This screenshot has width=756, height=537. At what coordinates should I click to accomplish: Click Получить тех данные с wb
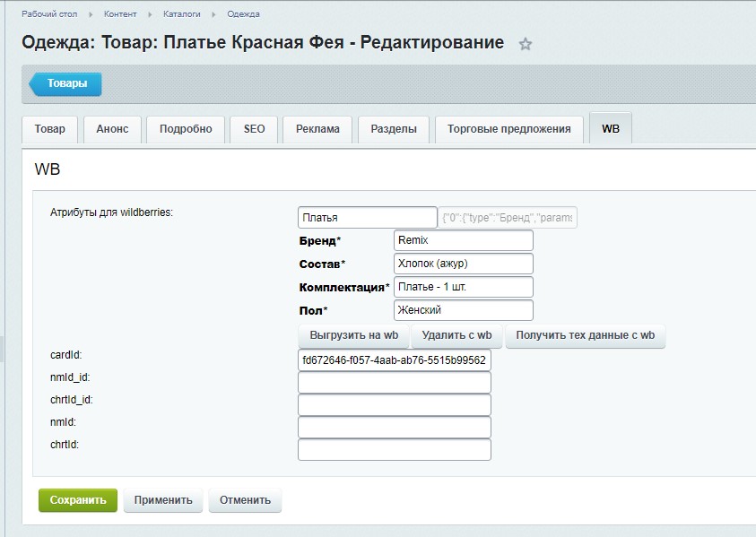(585, 335)
